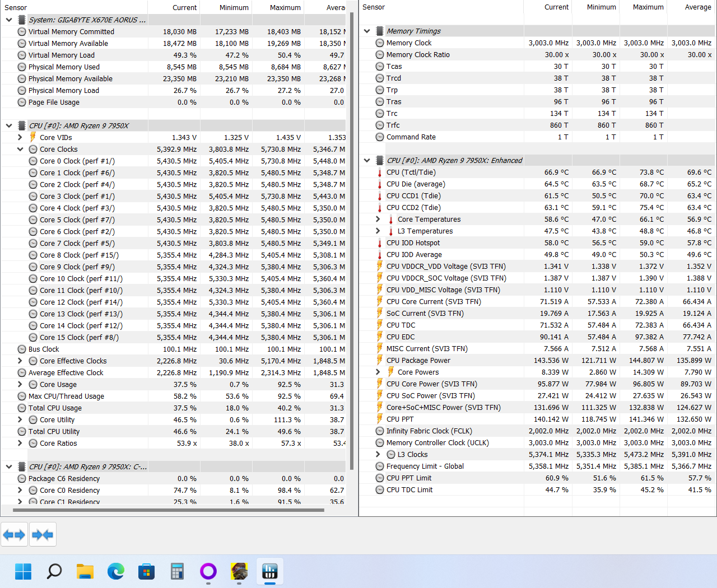Click the clock icon beside Page File Usage

[x=22, y=102]
